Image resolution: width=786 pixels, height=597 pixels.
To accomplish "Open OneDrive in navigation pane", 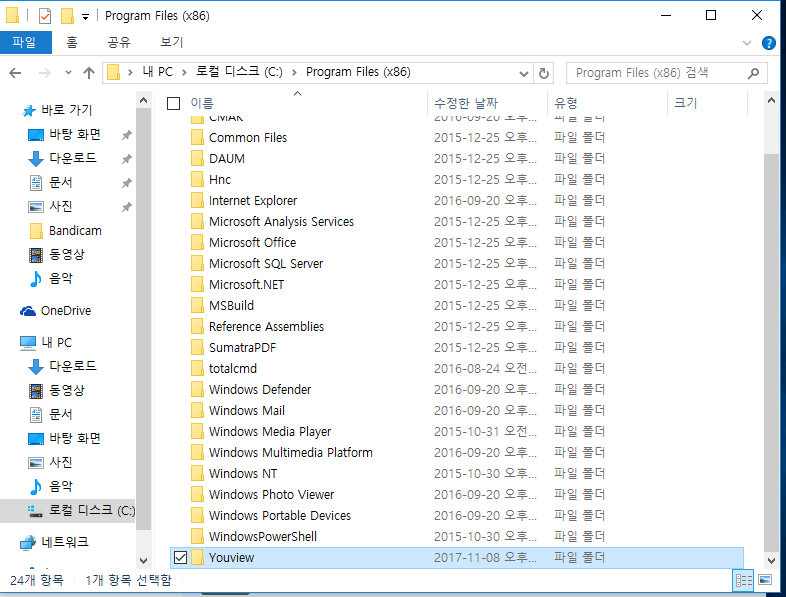I will coord(66,311).
